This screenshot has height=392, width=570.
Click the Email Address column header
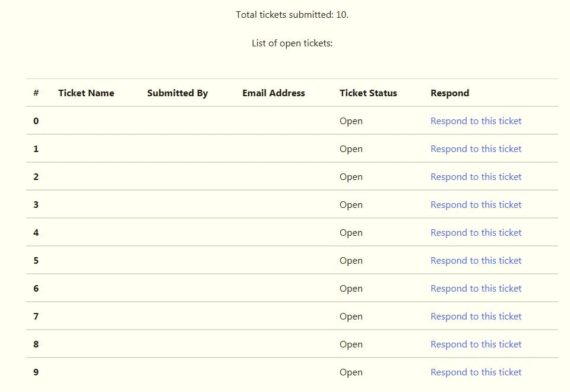(x=274, y=93)
